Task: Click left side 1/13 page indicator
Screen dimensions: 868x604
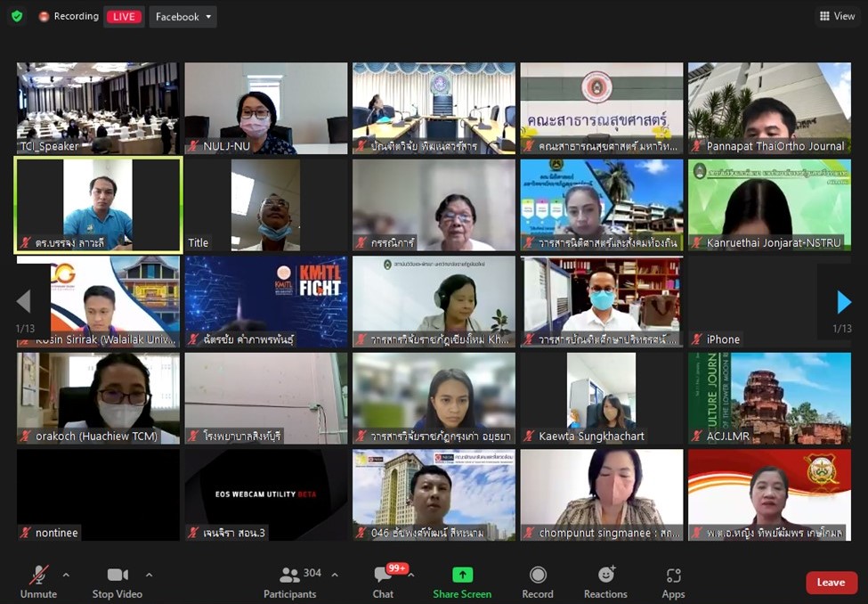Action: click(26, 329)
